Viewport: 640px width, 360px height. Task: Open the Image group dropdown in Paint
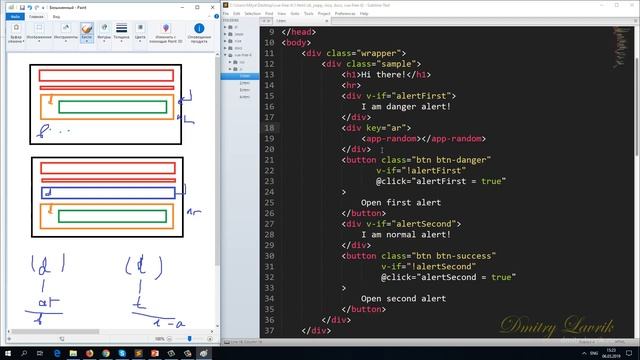point(39,33)
